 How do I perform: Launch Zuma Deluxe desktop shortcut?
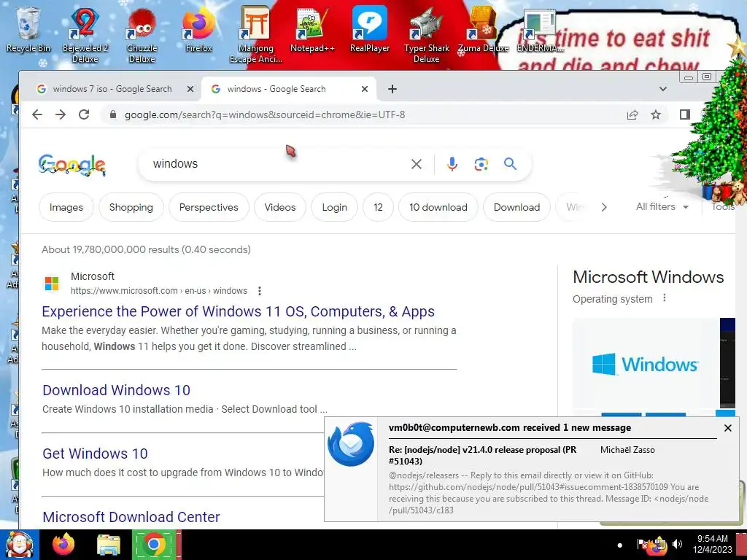point(483,28)
